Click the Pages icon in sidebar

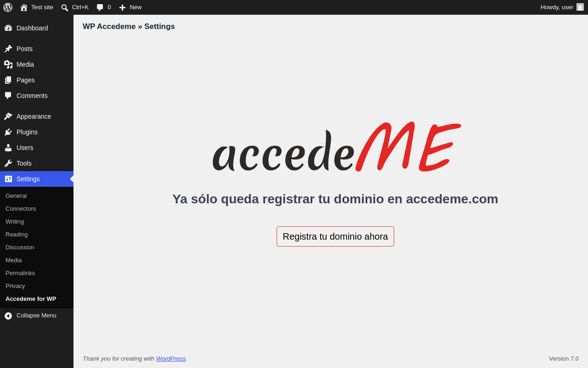tap(8, 80)
